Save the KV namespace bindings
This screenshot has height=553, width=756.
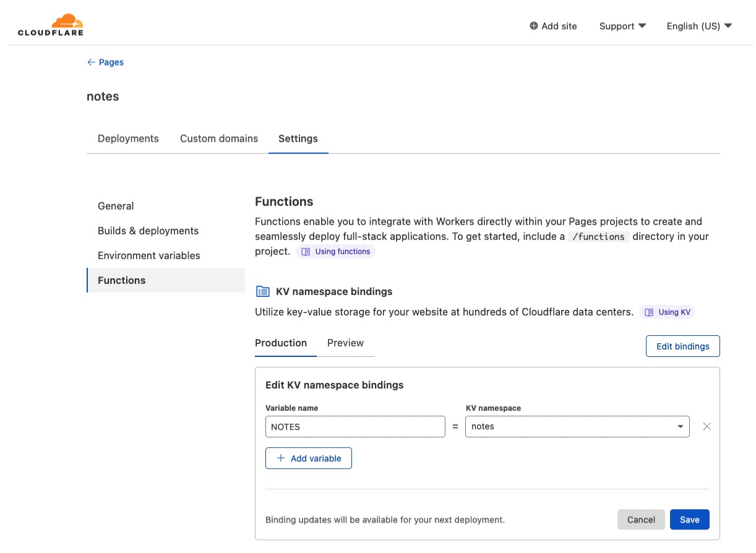(690, 520)
